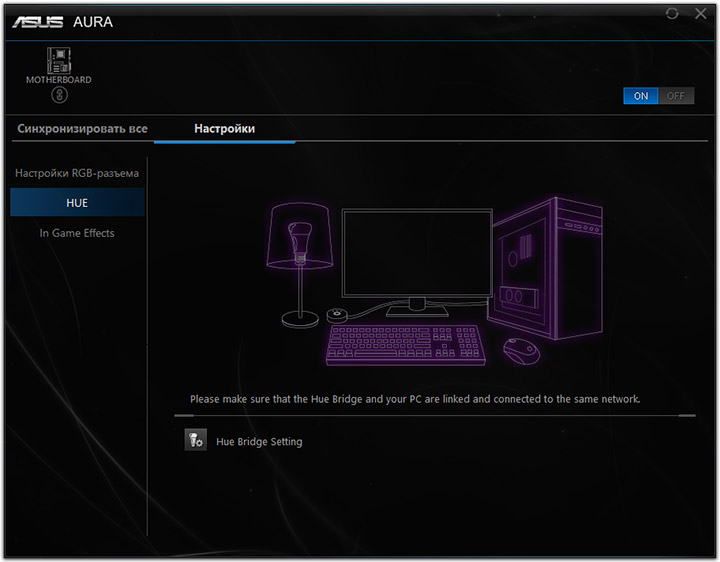Switch to the Настройки tab
Viewport: 720px width, 562px height.
[x=225, y=129]
